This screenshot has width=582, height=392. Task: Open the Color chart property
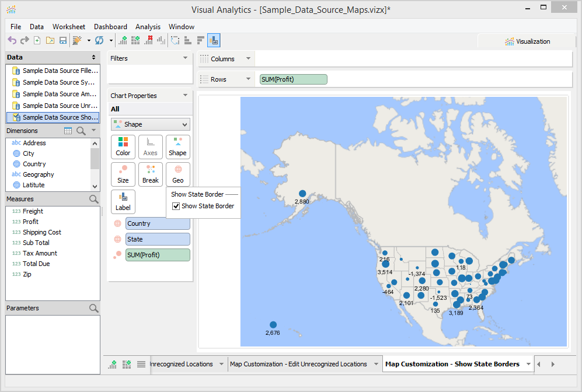click(x=123, y=146)
